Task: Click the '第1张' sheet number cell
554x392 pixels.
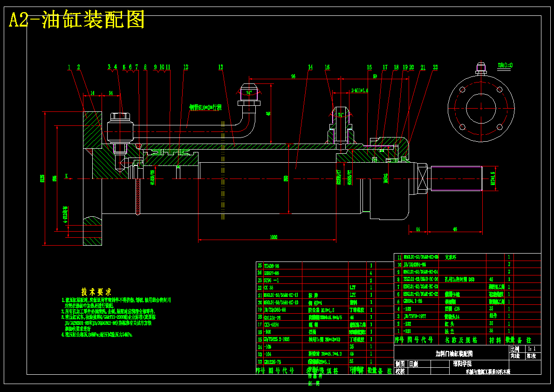Action: 531,356
